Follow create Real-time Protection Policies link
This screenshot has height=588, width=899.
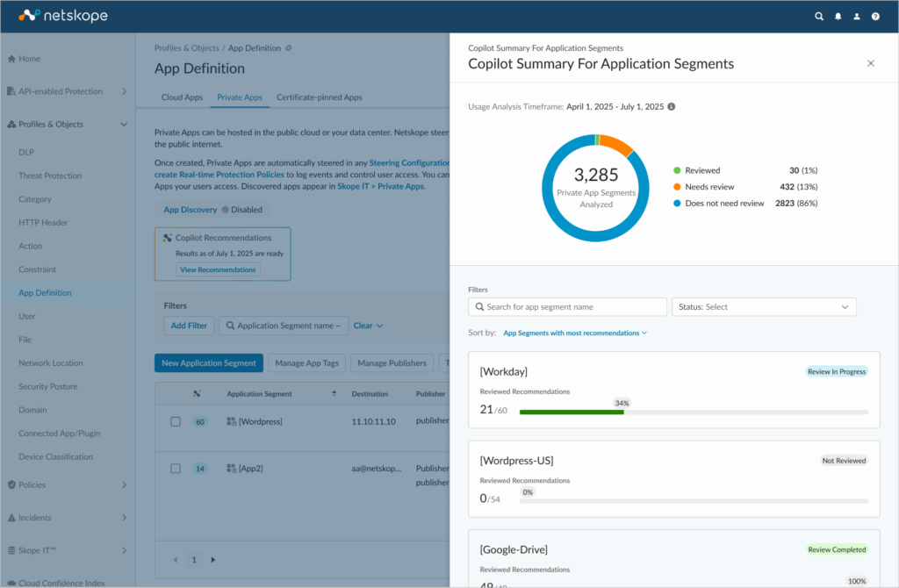click(219, 175)
